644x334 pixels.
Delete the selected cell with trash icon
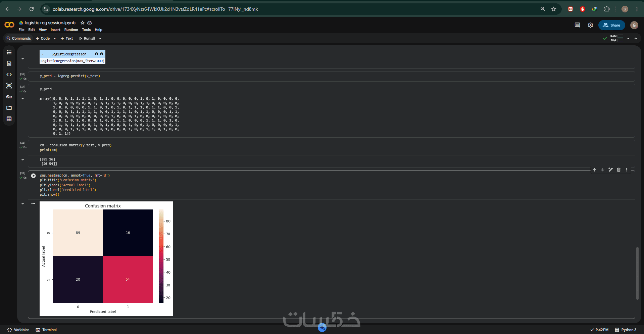tap(618, 170)
